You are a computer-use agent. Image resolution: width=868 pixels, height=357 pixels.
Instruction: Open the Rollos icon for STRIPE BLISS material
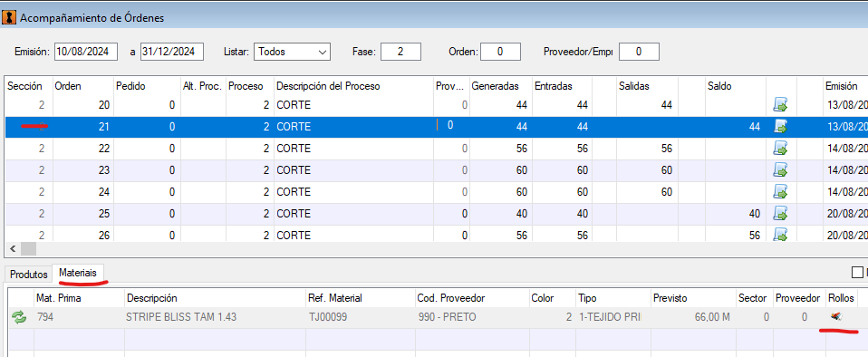point(836,317)
